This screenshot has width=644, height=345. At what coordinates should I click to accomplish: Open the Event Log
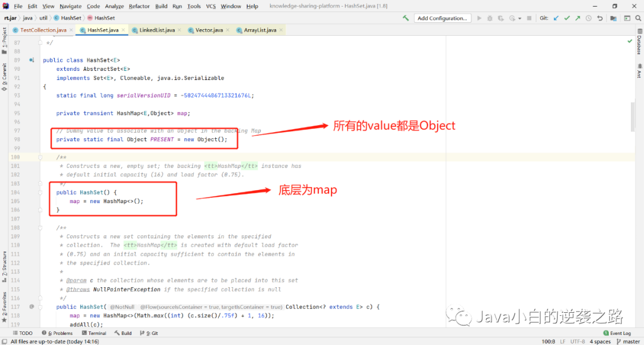pos(617,333)
